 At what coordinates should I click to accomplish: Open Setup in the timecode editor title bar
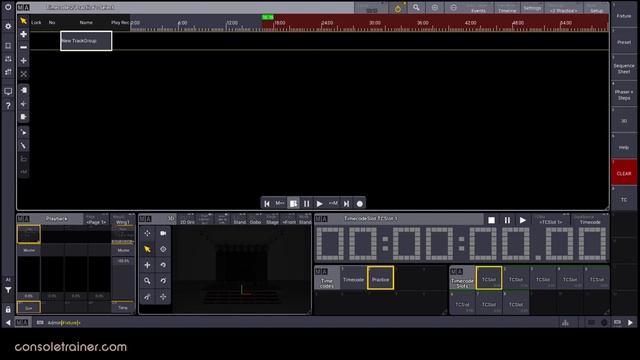pos(596,8)
